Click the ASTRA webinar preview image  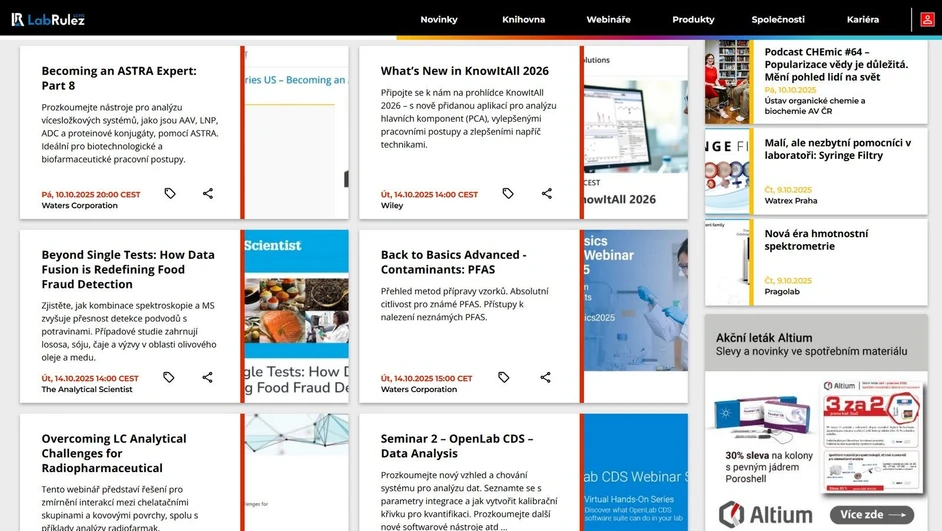click(296, 133)
